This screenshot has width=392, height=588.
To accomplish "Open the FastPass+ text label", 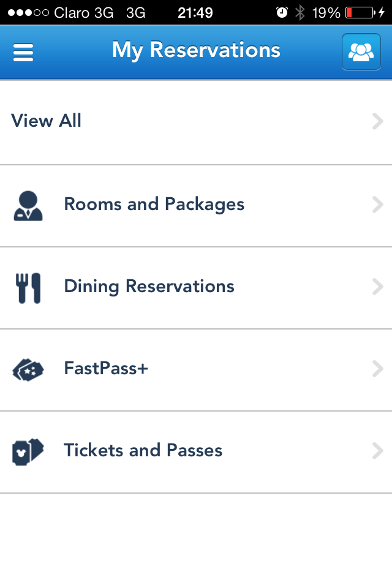I will tap(106, 368).
